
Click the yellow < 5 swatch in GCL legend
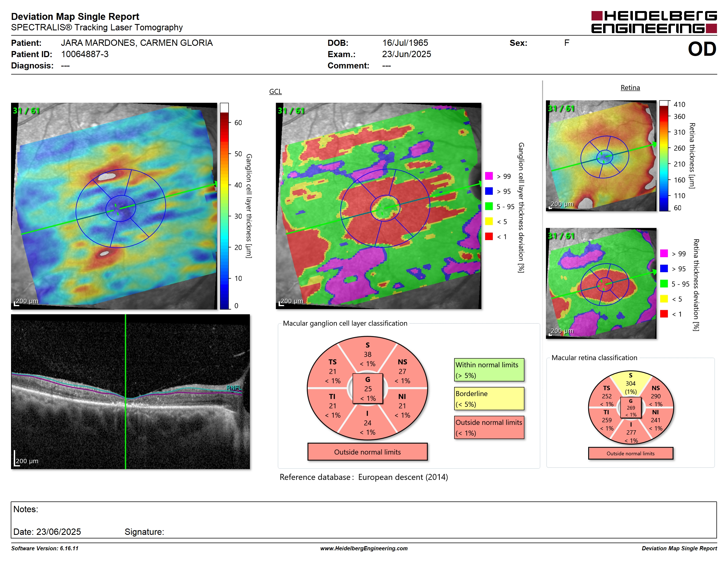489,221
